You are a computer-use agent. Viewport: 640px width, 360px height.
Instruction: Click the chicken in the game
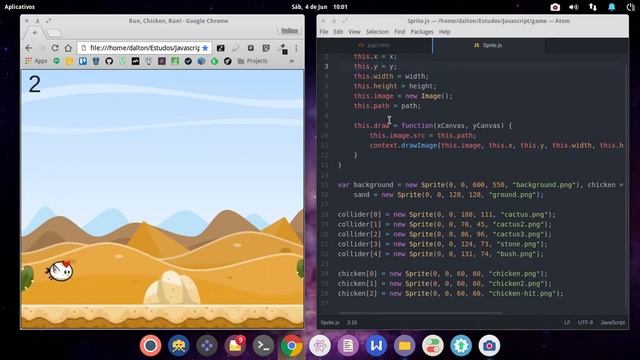[x=60, y=271]
